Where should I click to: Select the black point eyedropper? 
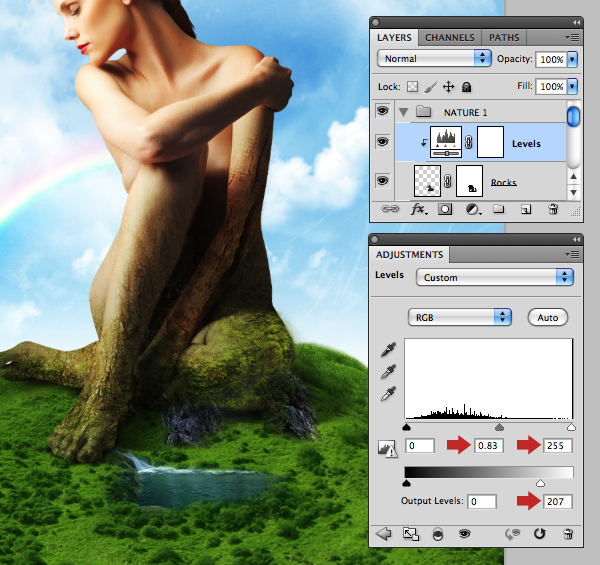[x=388, y=349]
